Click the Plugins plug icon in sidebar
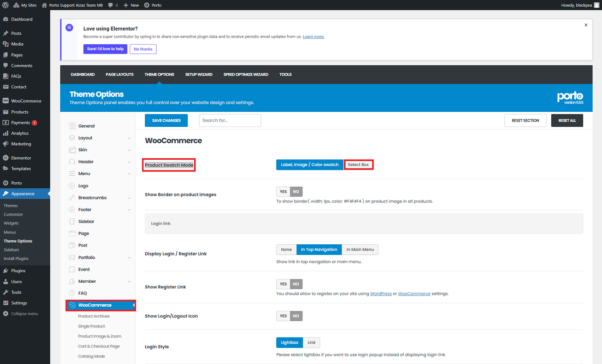The height and width of the screenshot is (364, 602). click(6, 271)
